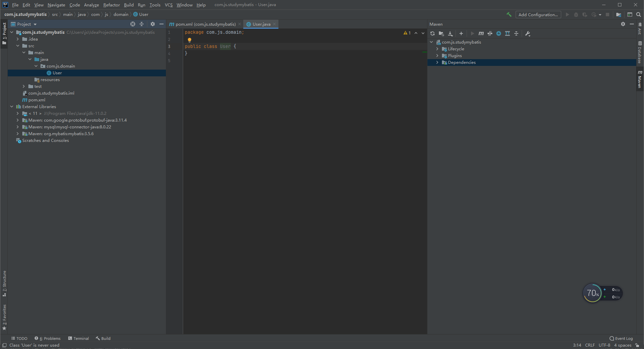Go to next highlighted error arrow

coord(423,33)
